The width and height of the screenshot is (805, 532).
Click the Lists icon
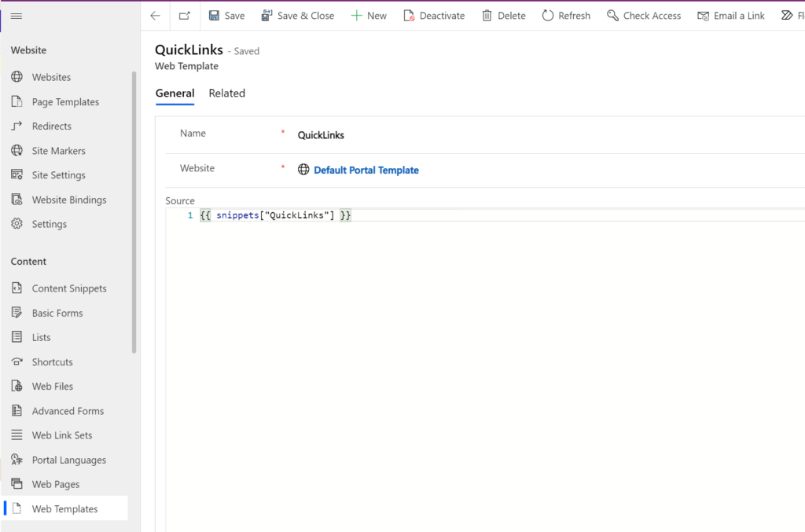17,337
